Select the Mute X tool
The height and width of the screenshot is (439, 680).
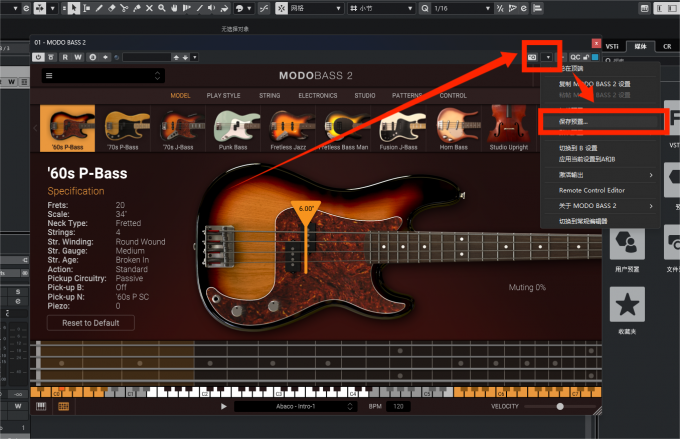(x=149, y=8)
